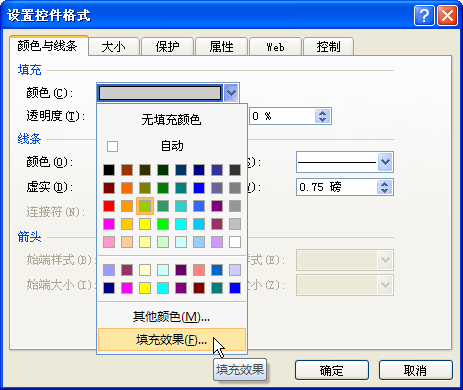Pick the pure blue swatch, second row
The height and width of the screenshot is (390, 463).
[199, 188]
